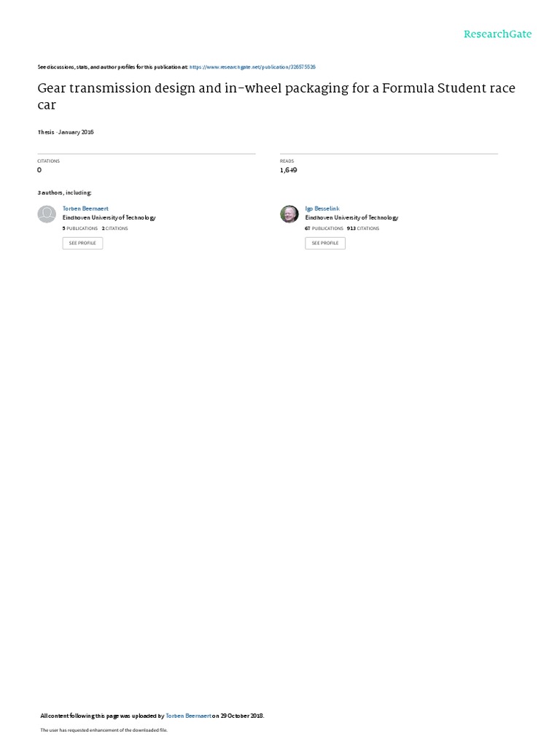Click the Citations count of 0
The image size is (560, 747).
39,170
